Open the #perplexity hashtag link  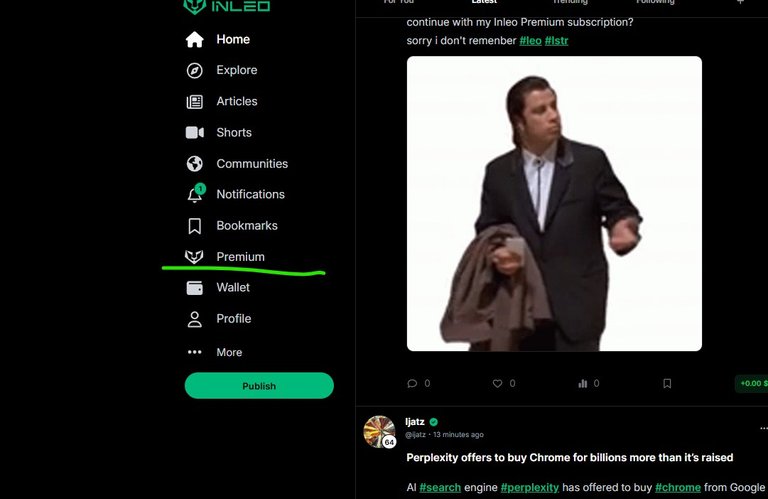point(529,488)
